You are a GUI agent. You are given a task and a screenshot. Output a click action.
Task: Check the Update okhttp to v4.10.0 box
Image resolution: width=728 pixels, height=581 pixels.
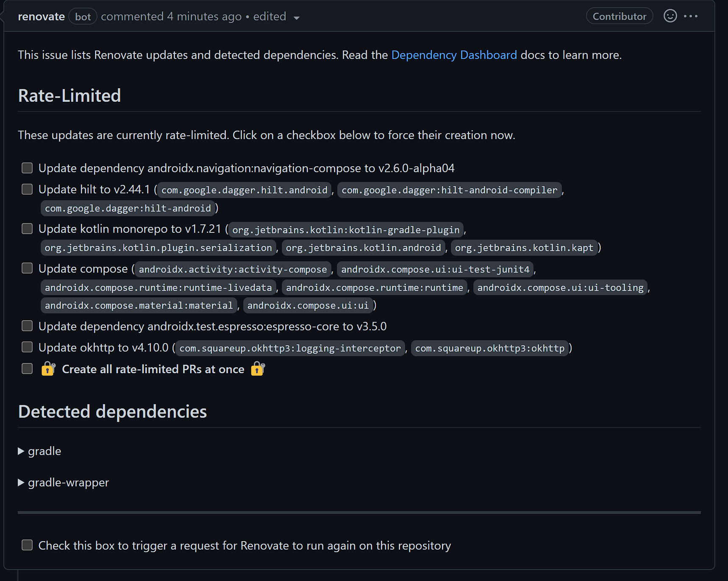tap(27, 347)
